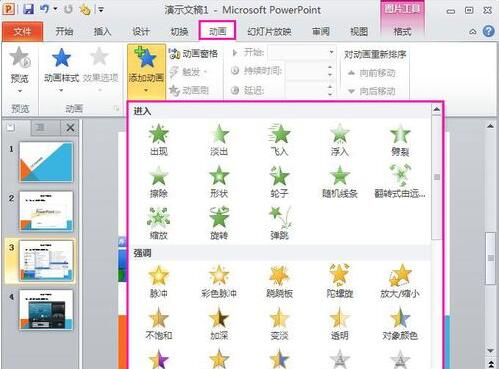Switch to the 设计 ribbon tab
The width and height of the screenshot is (499, 369).
pos(141,32)
